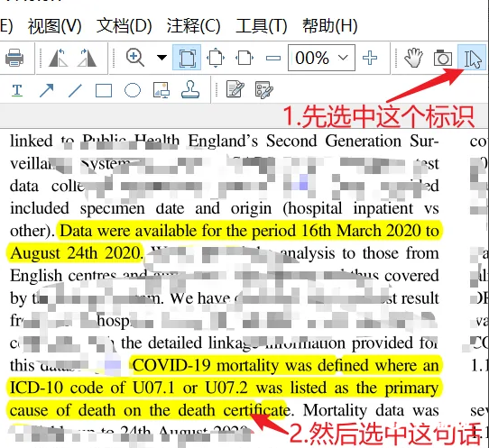Select the stamp tool
The width and height of the screenshot is (489, 448).
[x=190, y=90]
